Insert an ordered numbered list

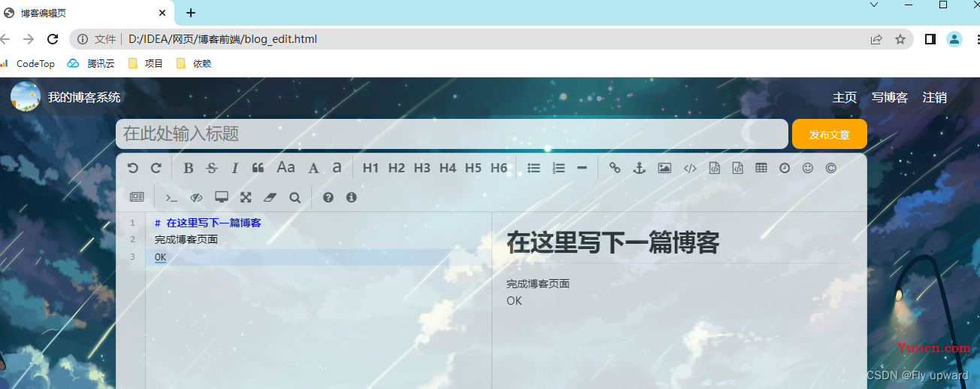tap(558, 168)
